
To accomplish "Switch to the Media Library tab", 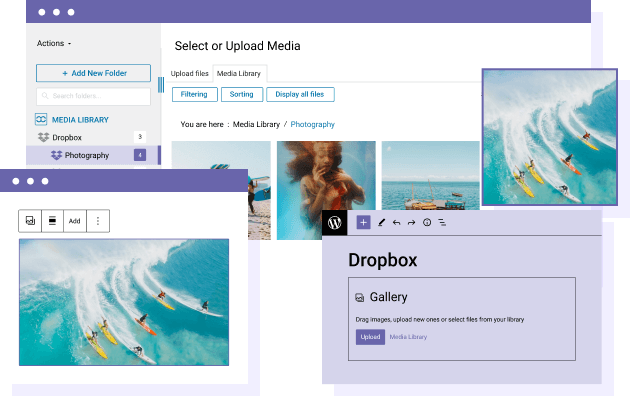I will tap(239, 73).
